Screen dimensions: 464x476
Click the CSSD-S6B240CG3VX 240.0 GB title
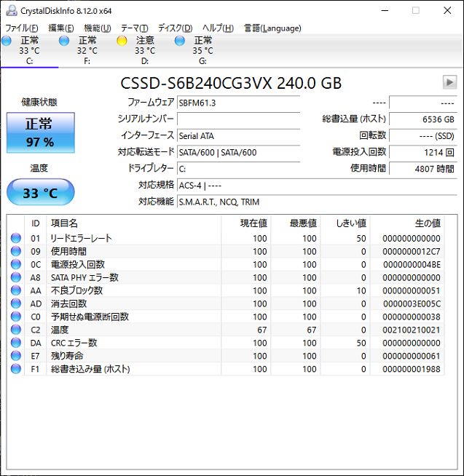point(231,83)
